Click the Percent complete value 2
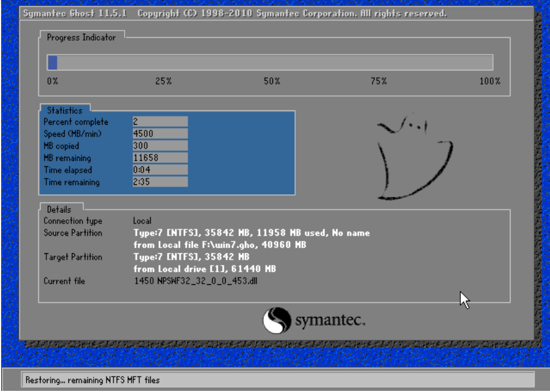Image resolution: width=550 pixels, height=392 pixels. pyautogui.click(x=160, y=122)
